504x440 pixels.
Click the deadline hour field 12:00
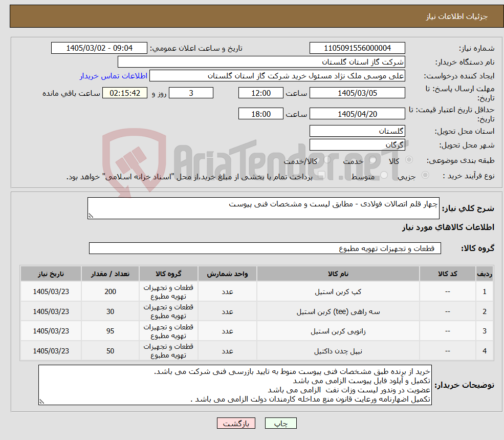click(260, 93)
